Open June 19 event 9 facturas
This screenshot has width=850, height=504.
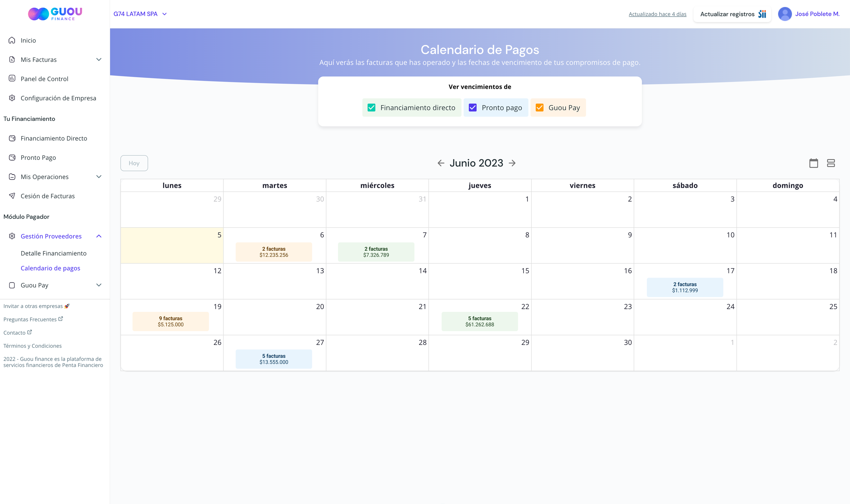click(x=171, y=321)
